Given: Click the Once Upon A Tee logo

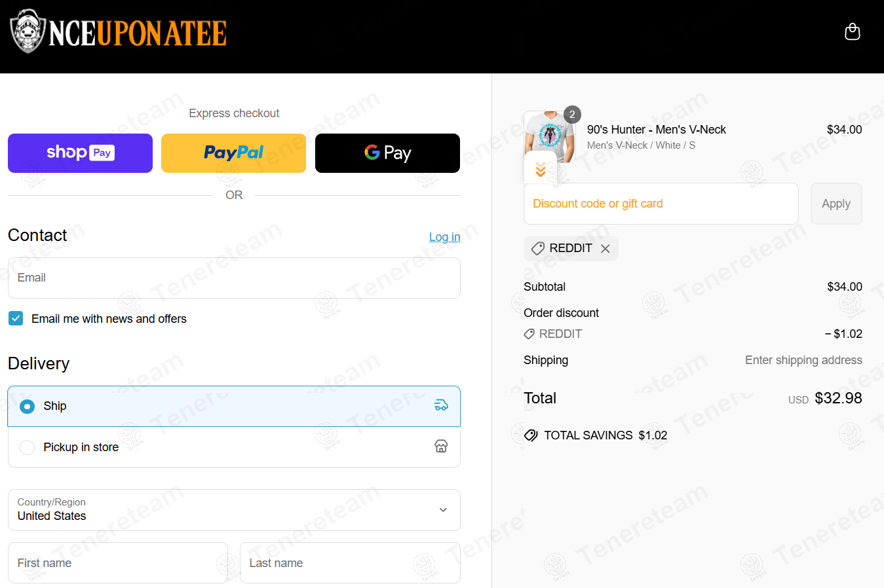Looking at the screenshot, I should click(x=119, y=32).
